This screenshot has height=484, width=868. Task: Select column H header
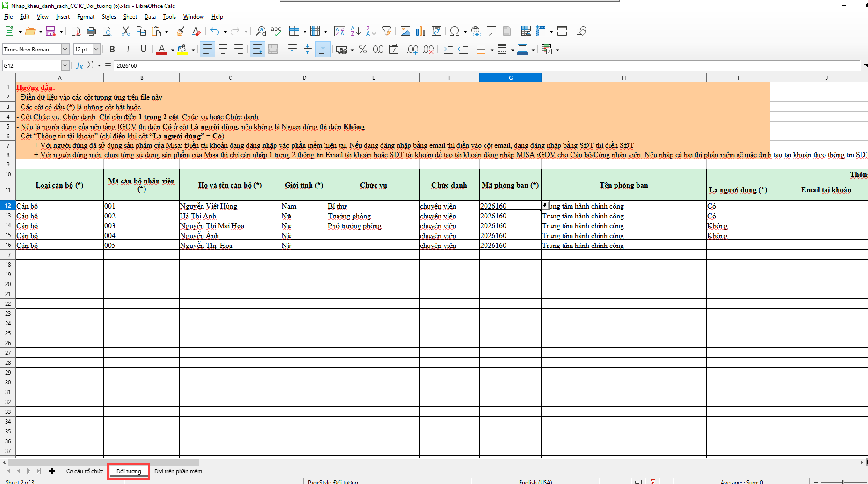624,78
